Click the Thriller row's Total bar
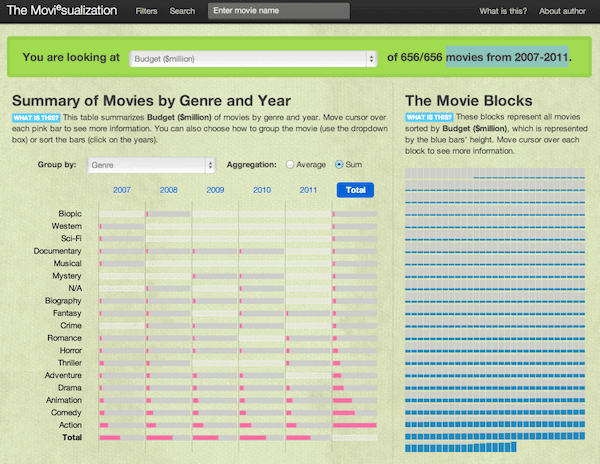This screenshot has width=600, height=464. click(x=336, y=363)
